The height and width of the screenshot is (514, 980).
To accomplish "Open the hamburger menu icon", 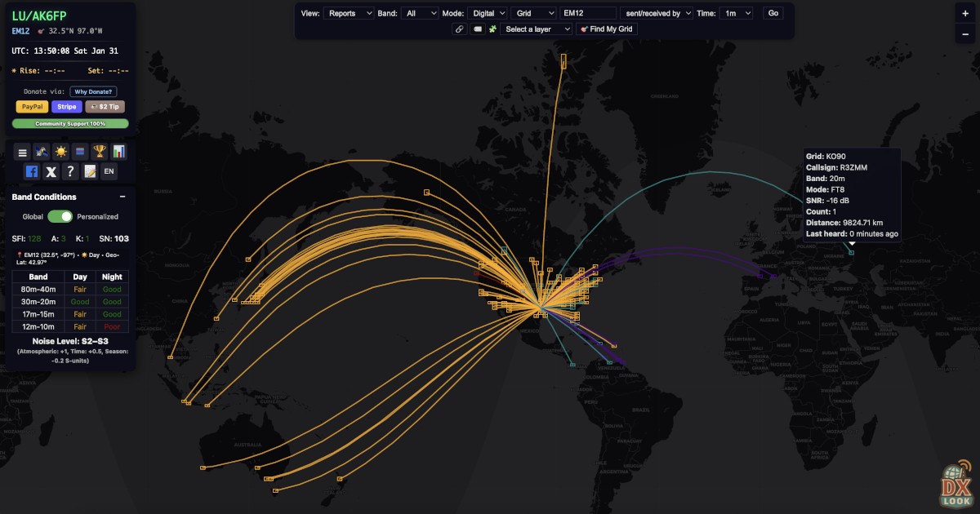I will [x=23, y=151].
